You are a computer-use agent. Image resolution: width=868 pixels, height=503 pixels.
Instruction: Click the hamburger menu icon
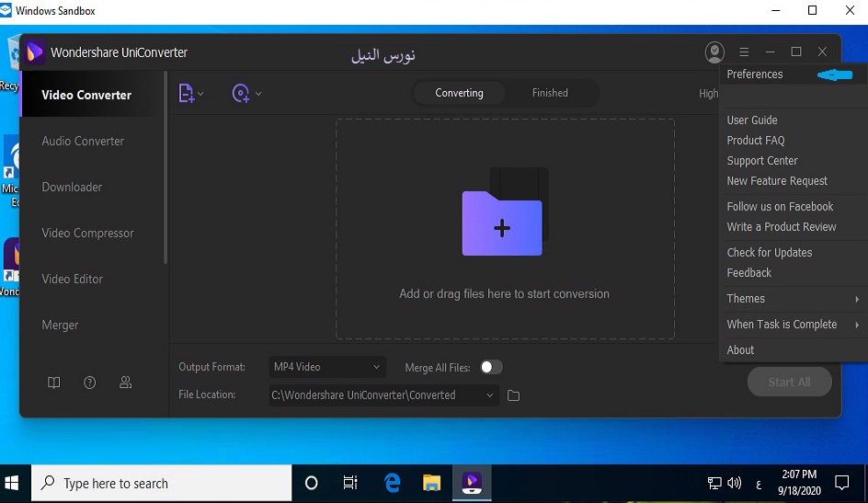tap(744, 52)
